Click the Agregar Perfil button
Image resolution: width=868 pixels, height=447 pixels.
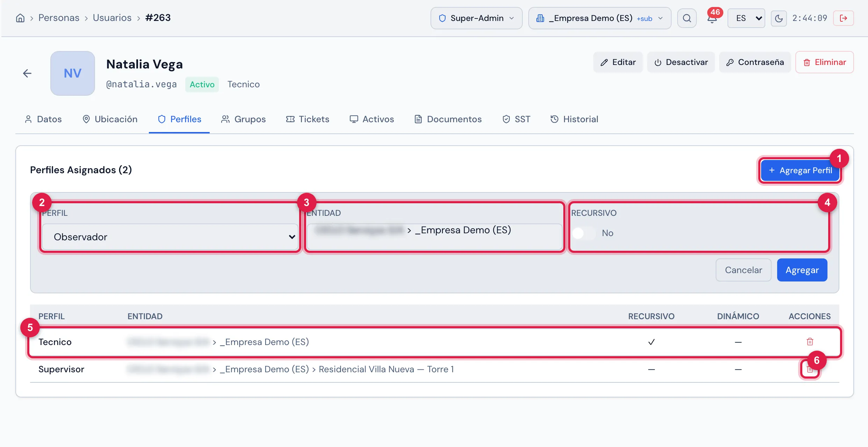800,170
